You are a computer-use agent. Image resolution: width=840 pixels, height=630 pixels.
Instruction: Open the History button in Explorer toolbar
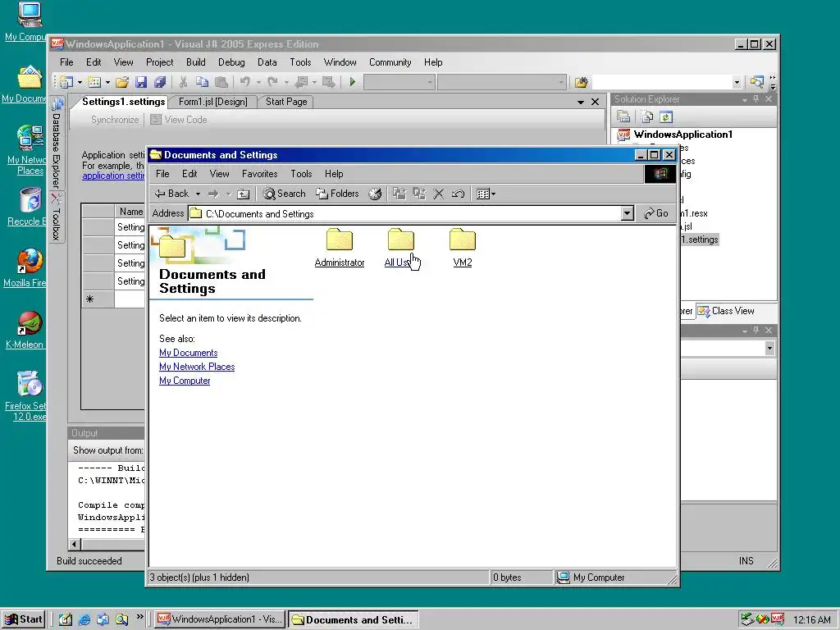[375, 194]
